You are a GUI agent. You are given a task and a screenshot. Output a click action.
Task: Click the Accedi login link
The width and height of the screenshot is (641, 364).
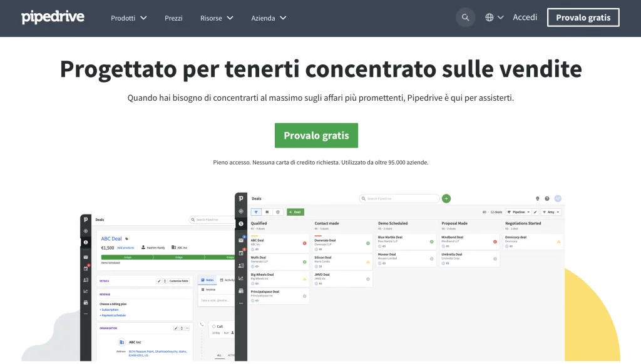pyautogui.click(x=525, y=18)
